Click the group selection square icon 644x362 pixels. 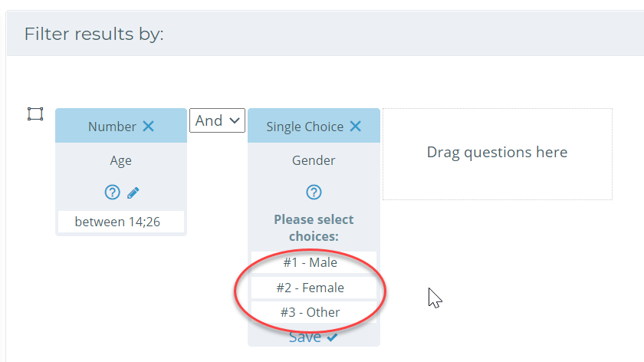[x=35, y=114]
